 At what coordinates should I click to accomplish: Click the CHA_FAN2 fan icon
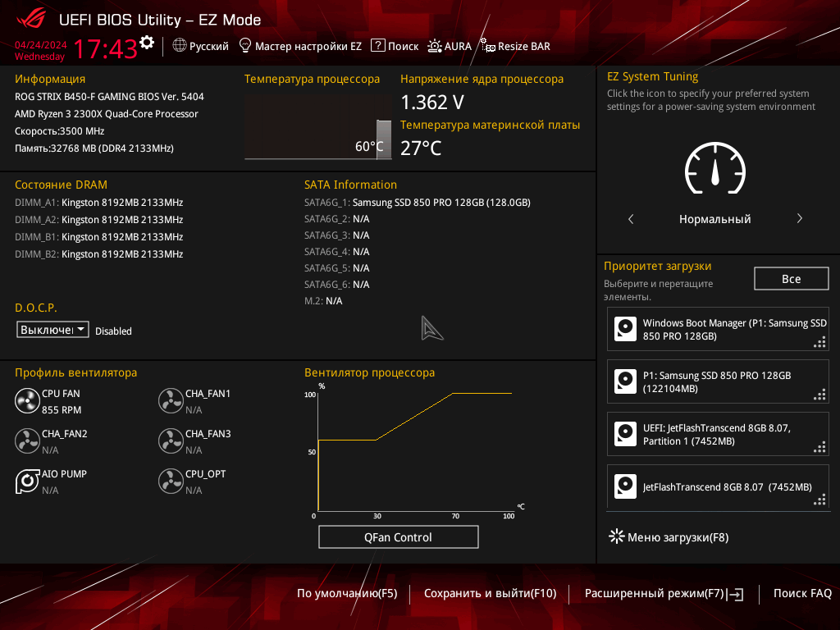tap(27, 441)
